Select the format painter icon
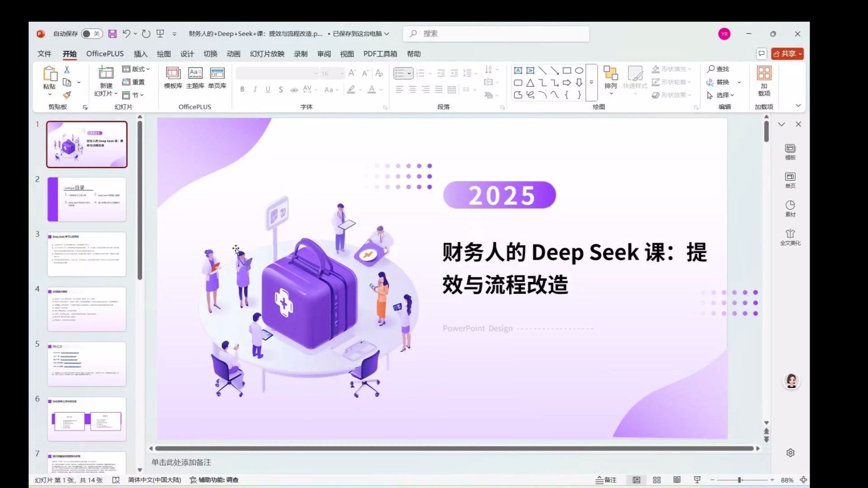868x488 pixels. tap(67, 94)
